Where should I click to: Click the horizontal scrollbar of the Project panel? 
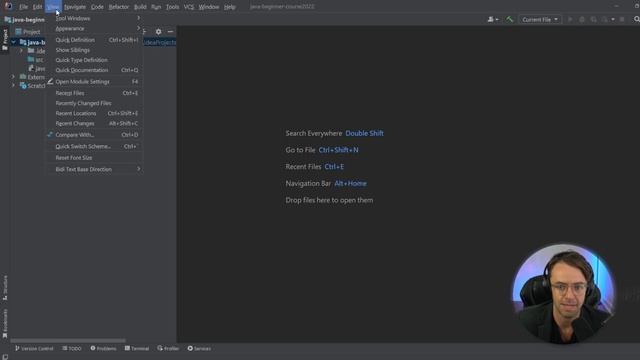[68, 340]
